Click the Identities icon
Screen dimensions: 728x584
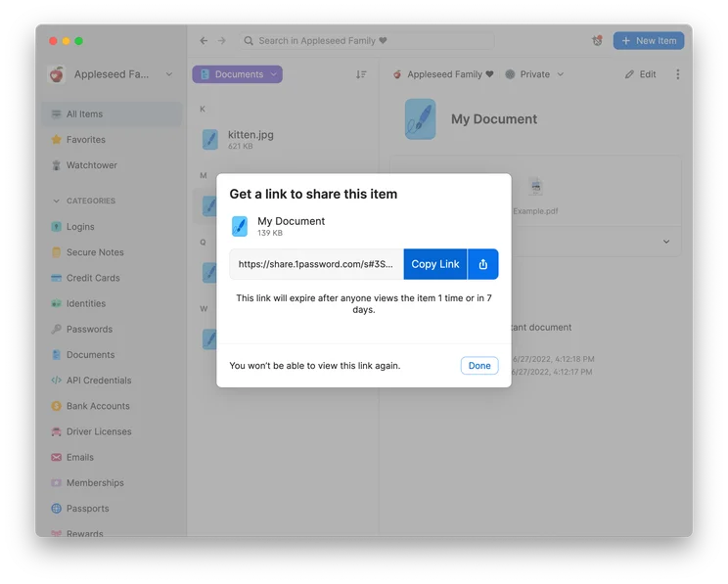pos(56,303)
